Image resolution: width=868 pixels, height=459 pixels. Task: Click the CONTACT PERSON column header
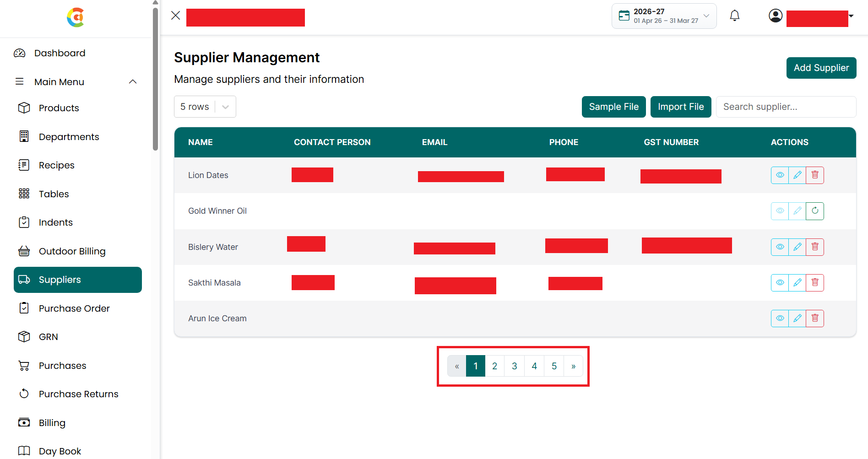(x=332, y=142)
